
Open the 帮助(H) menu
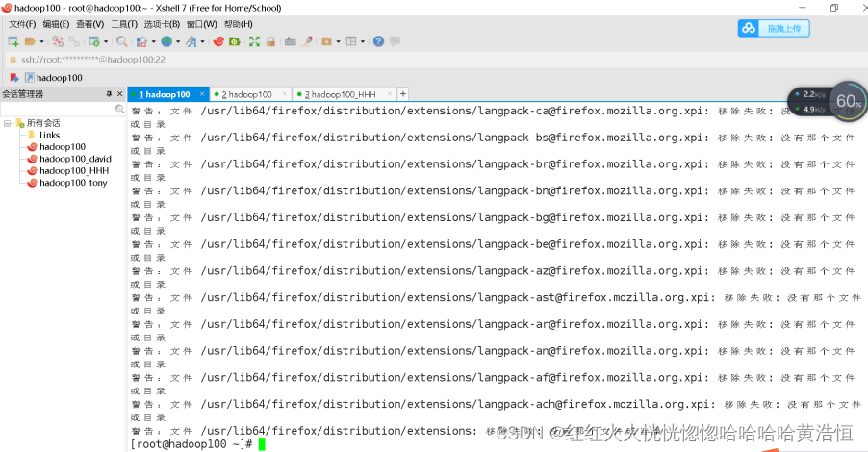[x=239, y=24]
